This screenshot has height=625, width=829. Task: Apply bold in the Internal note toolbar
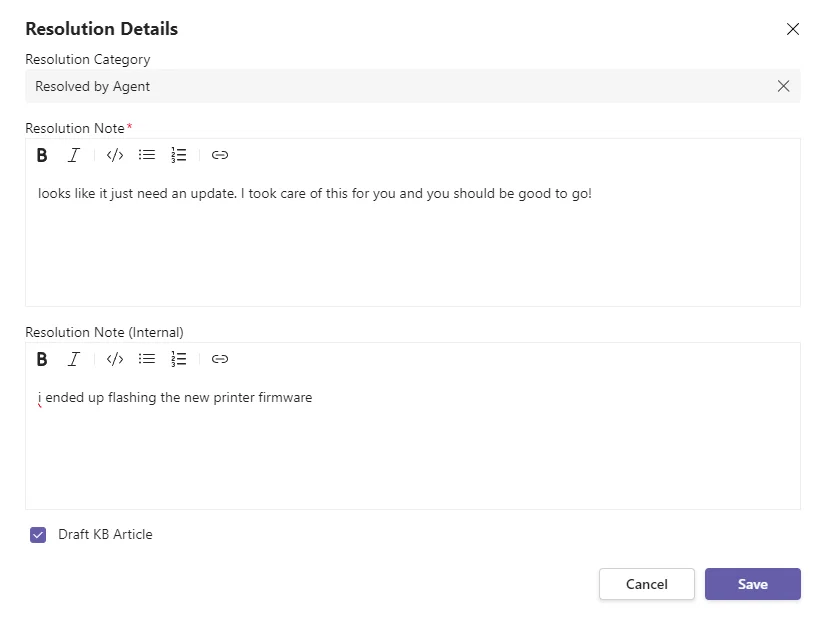(42, 359)
